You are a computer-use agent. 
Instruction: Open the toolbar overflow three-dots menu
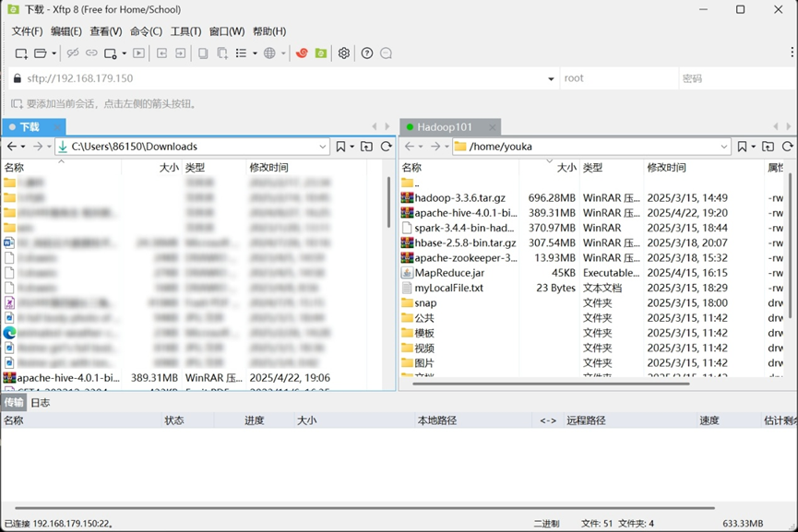(x=792, y=53)
